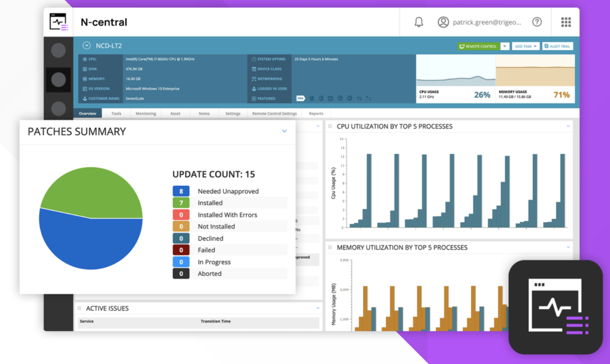Click the Device Class row icon
Image resolution: width=610 pixels, height=364 pixels.
254,69
